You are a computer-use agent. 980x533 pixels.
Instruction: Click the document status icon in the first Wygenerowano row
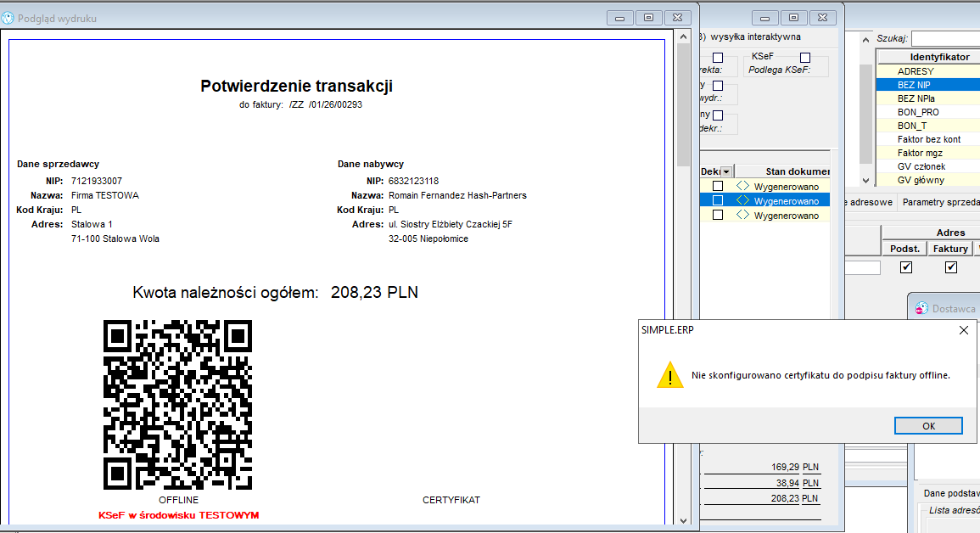742,186
